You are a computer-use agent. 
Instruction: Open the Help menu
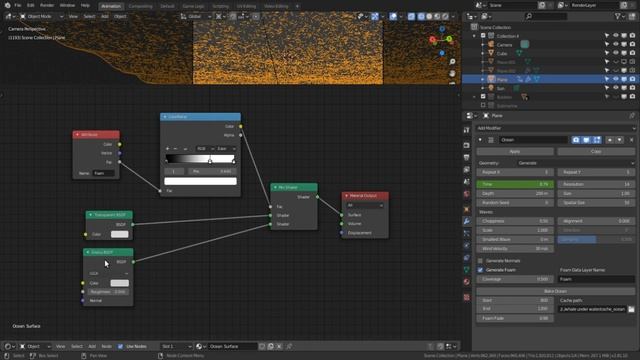[x=85, y=5]
